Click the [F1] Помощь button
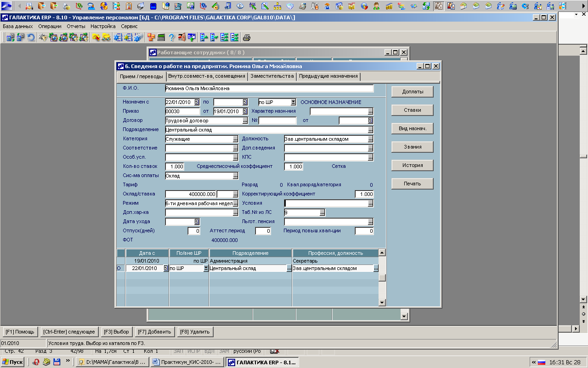Viewport: 588px width, 368px height. pyautogui.click(x=19, y=331)
